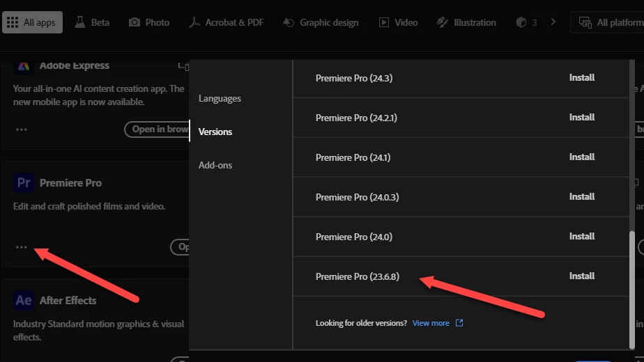Click the After Effects Ae app icon
The image size is (644, 362).
(x=24, y=301)
